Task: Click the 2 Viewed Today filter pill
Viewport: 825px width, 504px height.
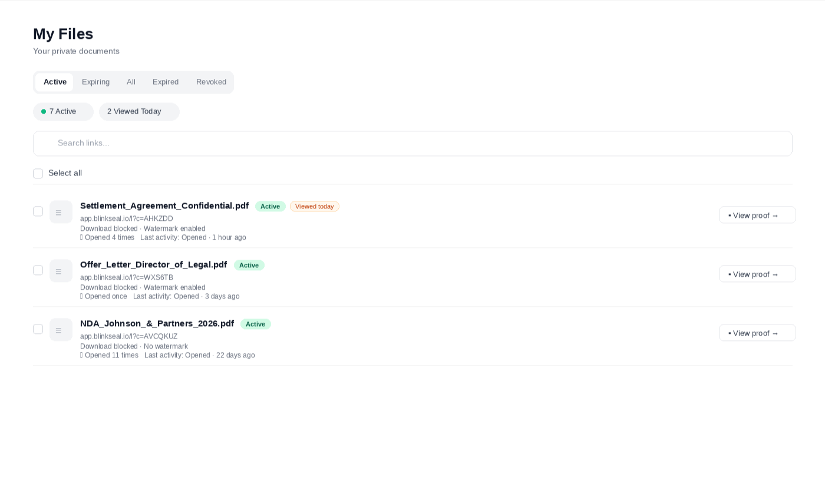Action: pyautogui.click(x=139, y=111)
